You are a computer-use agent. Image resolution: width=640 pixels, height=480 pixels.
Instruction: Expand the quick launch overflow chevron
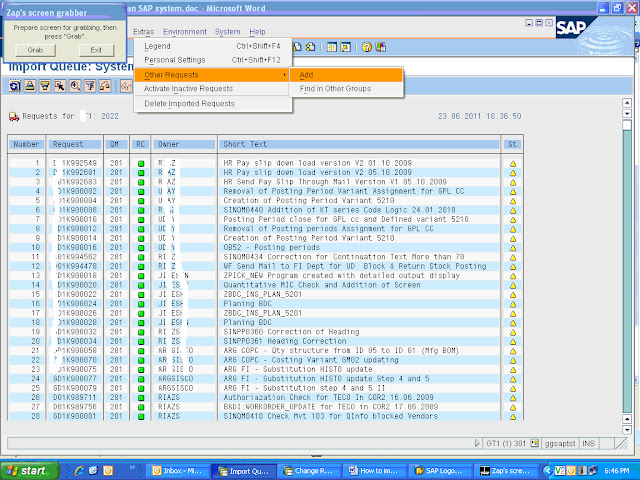click(x=132, y=467)
